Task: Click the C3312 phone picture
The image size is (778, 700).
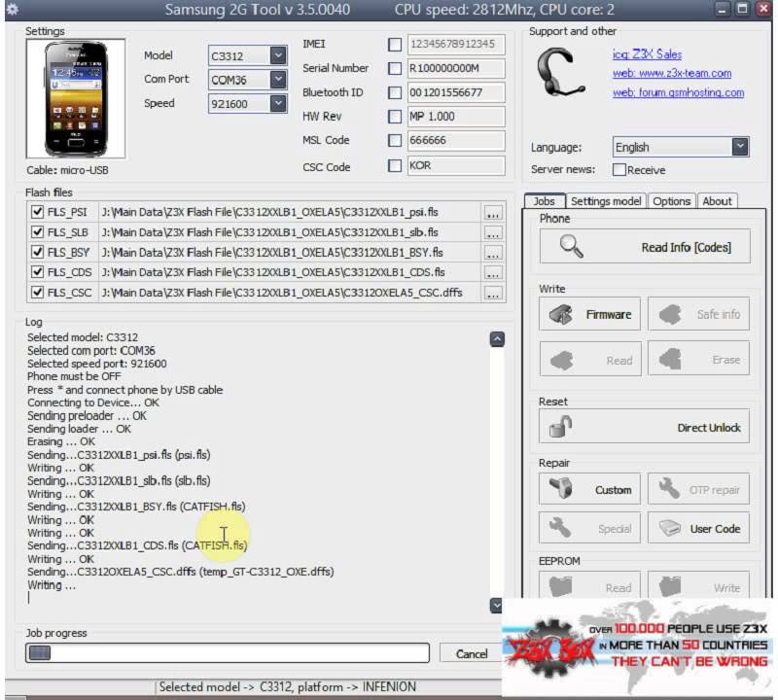Action: [x=76, y=99]
